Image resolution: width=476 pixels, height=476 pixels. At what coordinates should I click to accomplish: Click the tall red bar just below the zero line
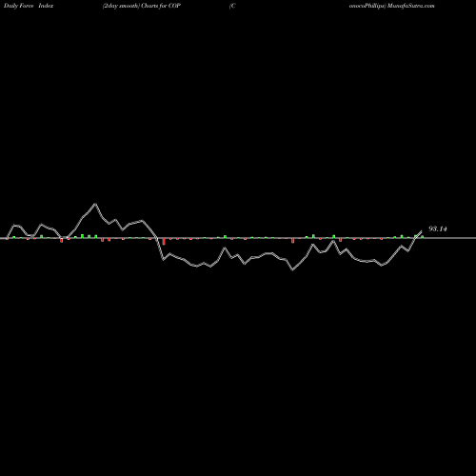(164, 242)
